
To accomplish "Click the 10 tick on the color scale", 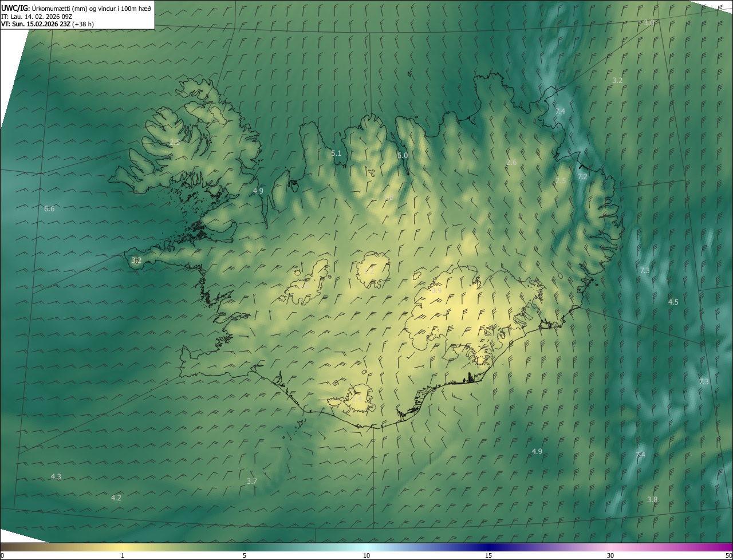I will (x=366, y=555).
